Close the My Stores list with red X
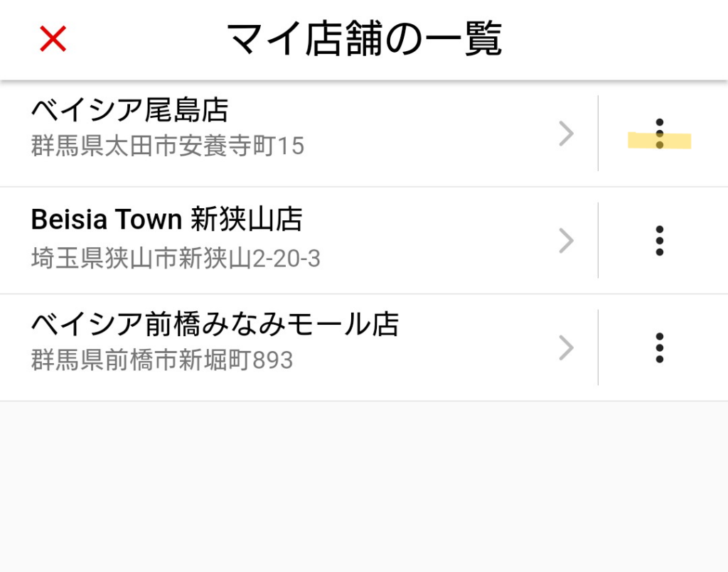 click(x=53, y=39)
